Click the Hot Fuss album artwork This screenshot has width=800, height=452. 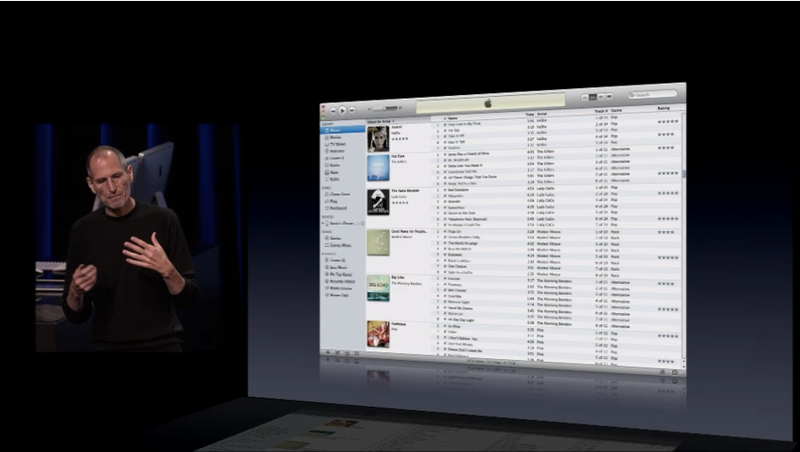pyautogui.click(x=378, y=168)
